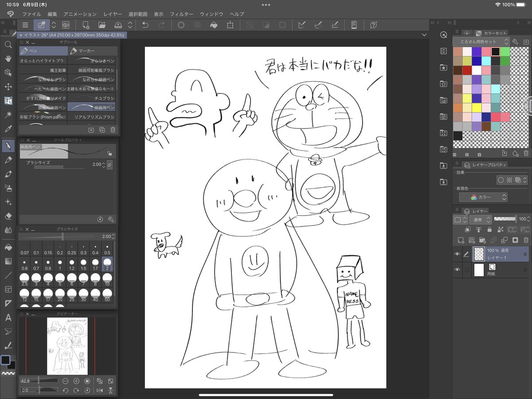Open the hamburger menu in the command bar
This screenshot has width=532, height=399.
click(x=25, y=25)
